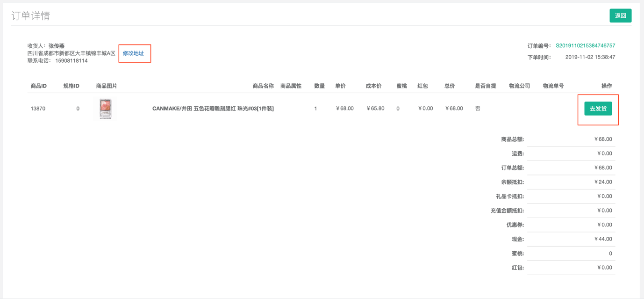The height and width of the screenshot is (299, 644).
Task: Click the 去发货 button
Action: [x=598, y=109]
